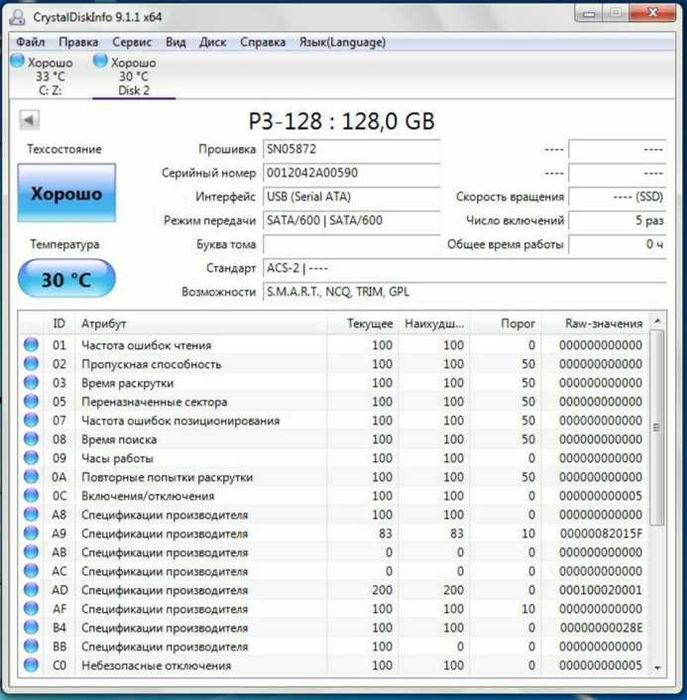Screen dimensions: 687x700
Task: Click the Порог column header
Action: [x=505, y=324]
